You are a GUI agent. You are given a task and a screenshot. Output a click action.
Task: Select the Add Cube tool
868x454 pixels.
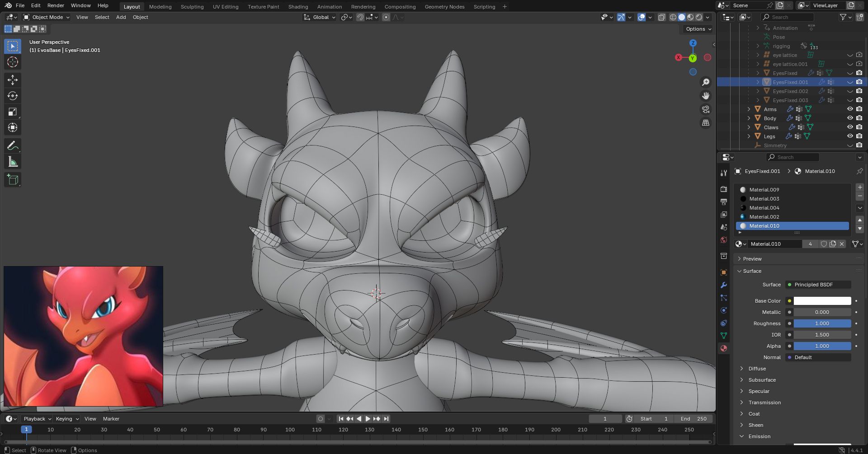(13, 179)
